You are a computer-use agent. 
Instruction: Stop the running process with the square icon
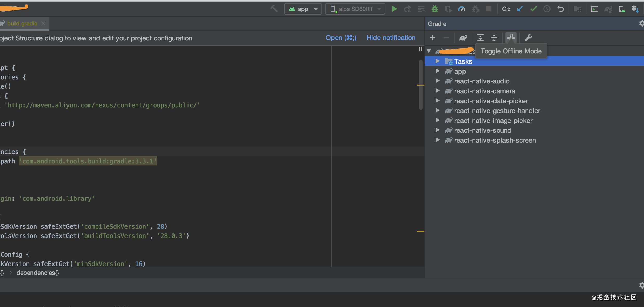[489, 9]
